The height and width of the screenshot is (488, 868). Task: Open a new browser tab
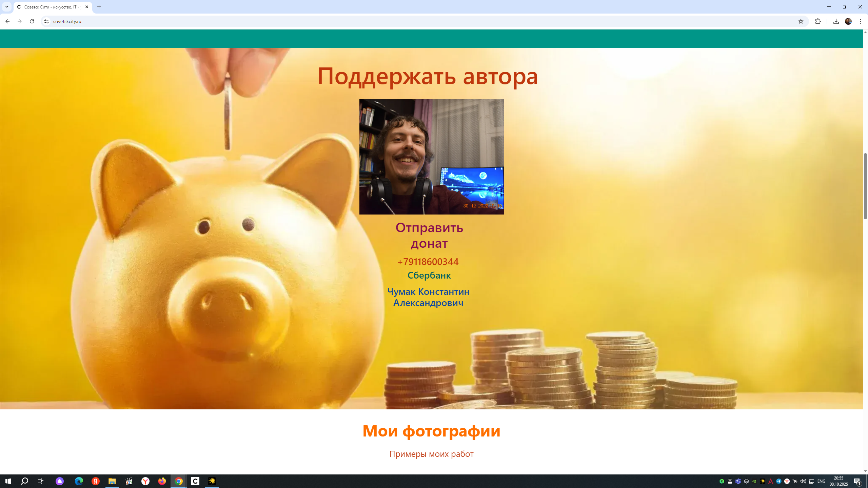pos(99,7)
